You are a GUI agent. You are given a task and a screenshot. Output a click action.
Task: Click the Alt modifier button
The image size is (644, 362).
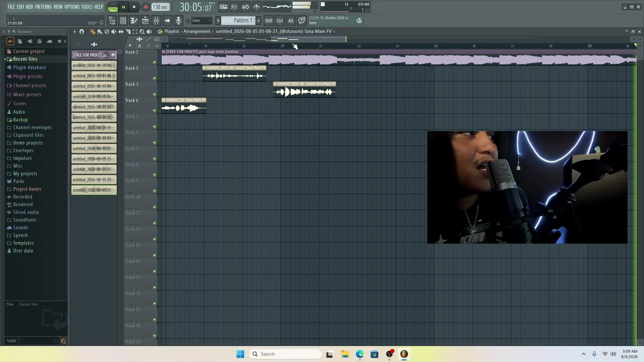tap(291, 21)
